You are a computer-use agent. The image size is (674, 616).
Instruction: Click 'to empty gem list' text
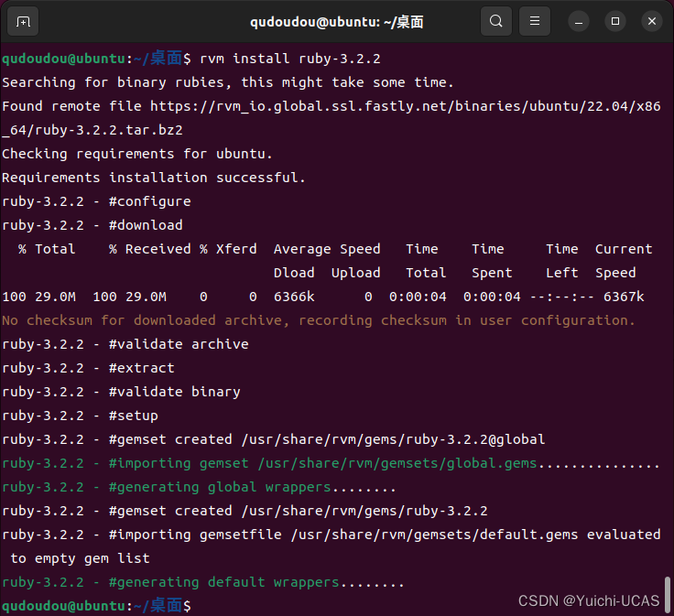point(80,558)
